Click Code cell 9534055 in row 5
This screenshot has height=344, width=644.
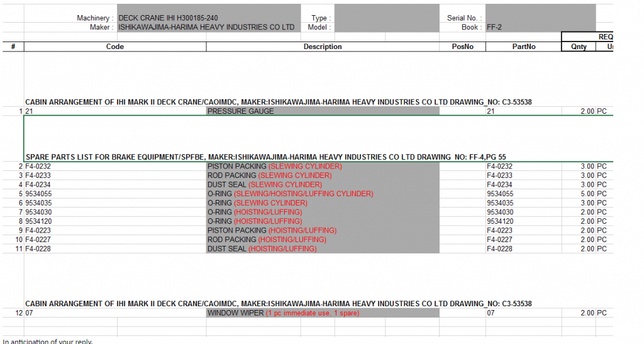pos(115,194)
